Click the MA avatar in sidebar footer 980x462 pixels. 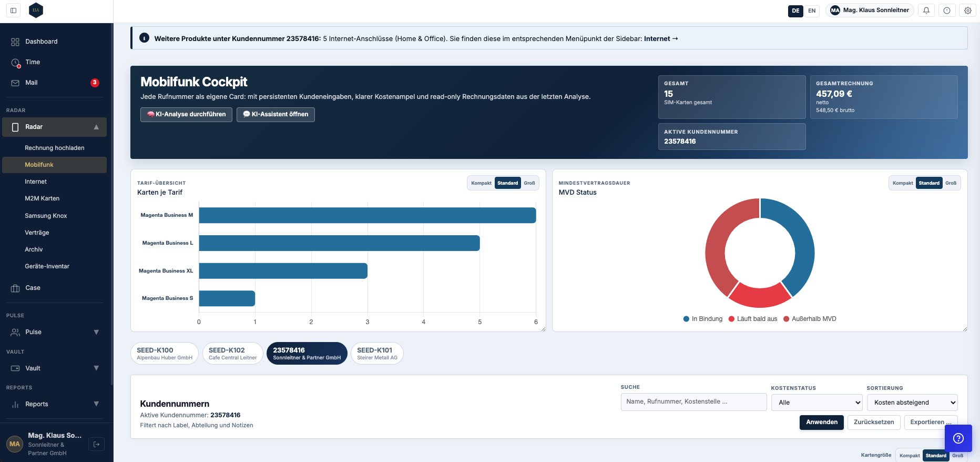[15, 444]
